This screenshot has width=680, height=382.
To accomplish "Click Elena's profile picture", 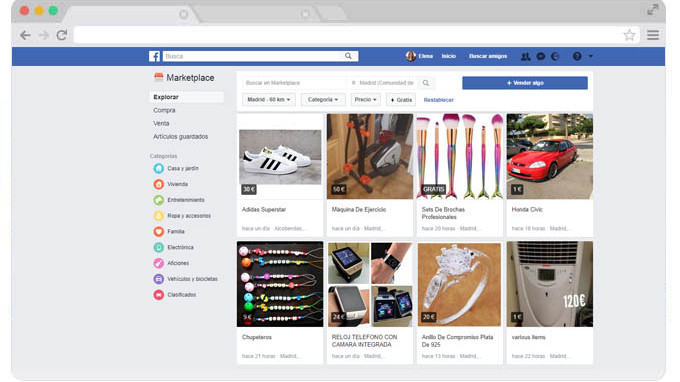I will (411, 56).
